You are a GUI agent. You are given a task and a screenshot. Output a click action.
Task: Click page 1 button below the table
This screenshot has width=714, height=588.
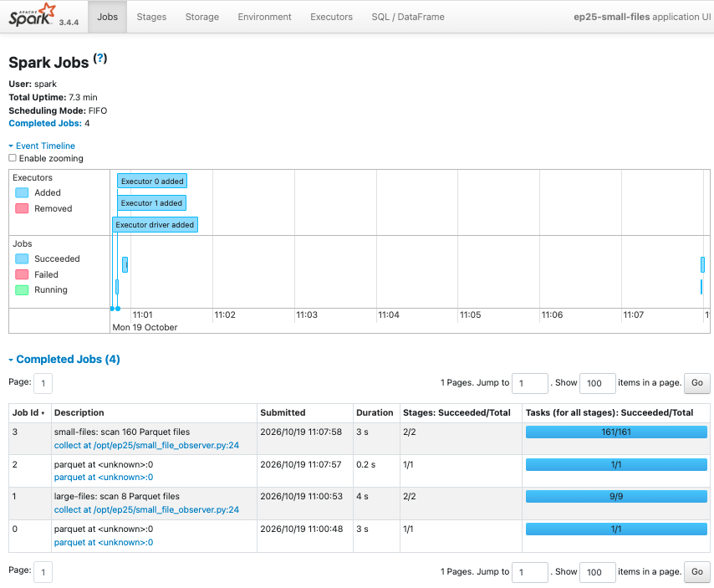point(43,572)
